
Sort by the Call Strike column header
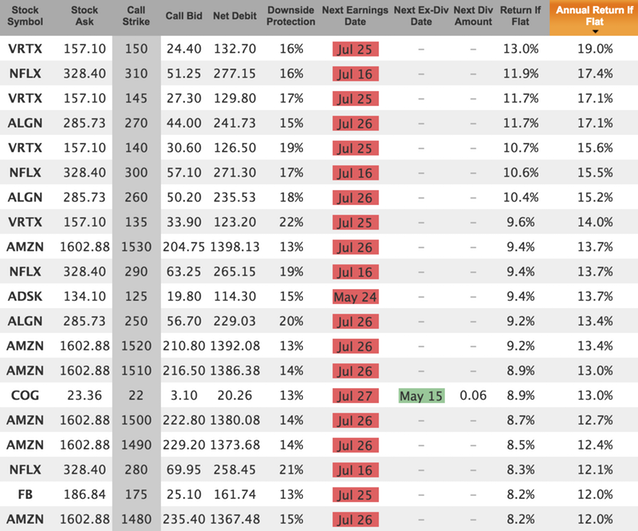click(136, 16)
